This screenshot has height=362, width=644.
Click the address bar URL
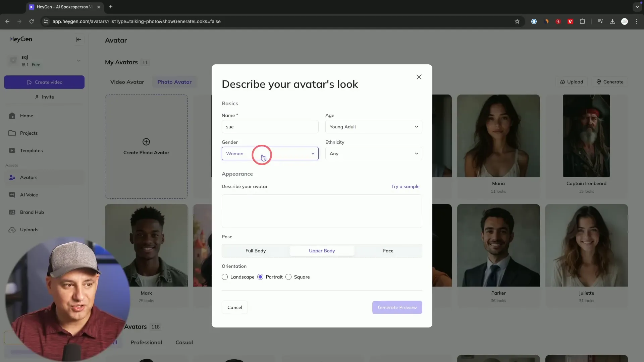point(137,21)
